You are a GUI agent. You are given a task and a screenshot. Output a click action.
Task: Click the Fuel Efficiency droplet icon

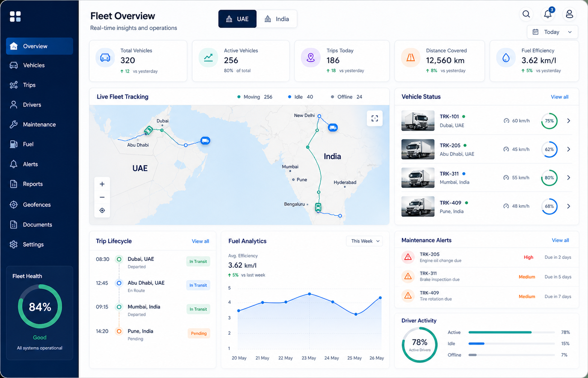click(x=506, y=58)
